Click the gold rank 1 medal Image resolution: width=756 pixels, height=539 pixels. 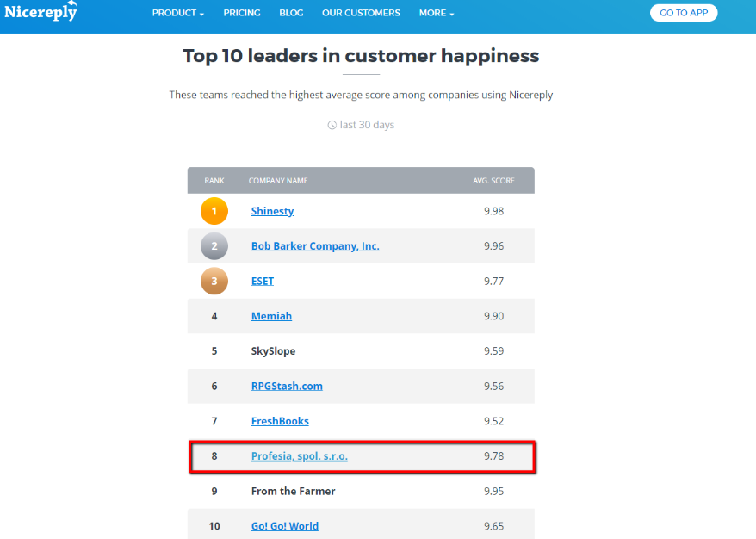click(214, 211)
